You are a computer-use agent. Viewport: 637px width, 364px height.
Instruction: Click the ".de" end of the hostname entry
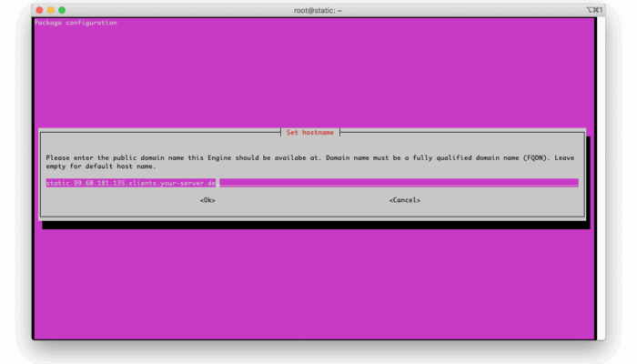pyautogui.click(x=210, y=183)
